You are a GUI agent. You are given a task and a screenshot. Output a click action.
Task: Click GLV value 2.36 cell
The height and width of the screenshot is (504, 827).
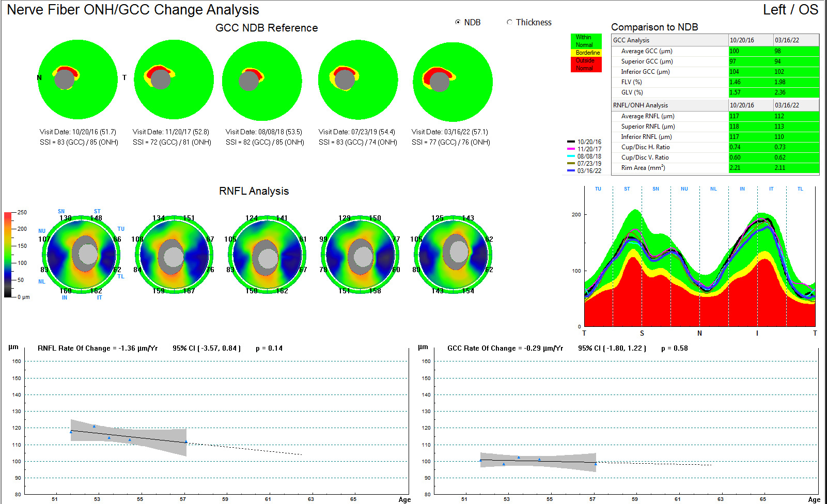(796, 92)
